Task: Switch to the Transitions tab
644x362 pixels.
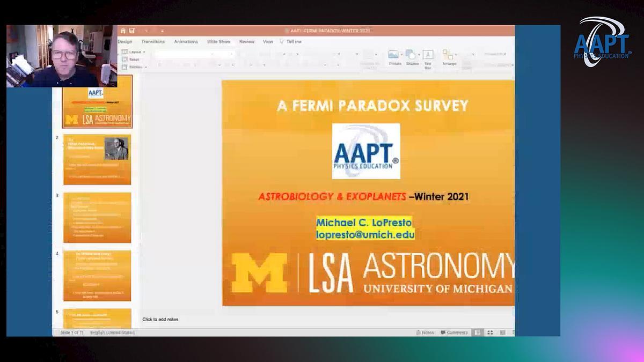Action: point(153,41)
